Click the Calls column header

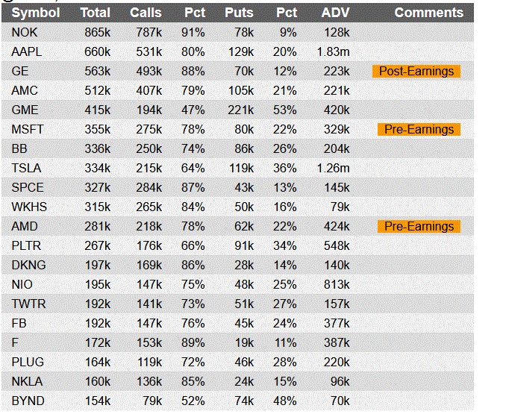[x=146, y=13]
